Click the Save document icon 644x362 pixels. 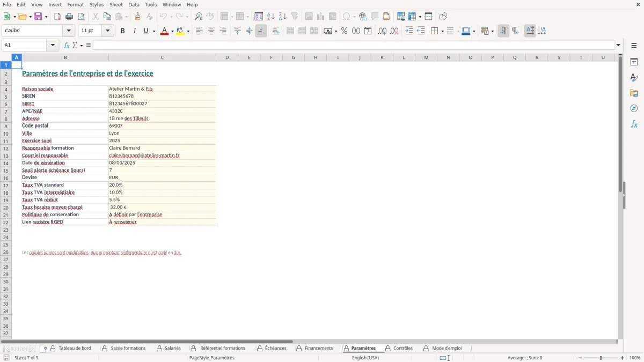click(38, 17)
